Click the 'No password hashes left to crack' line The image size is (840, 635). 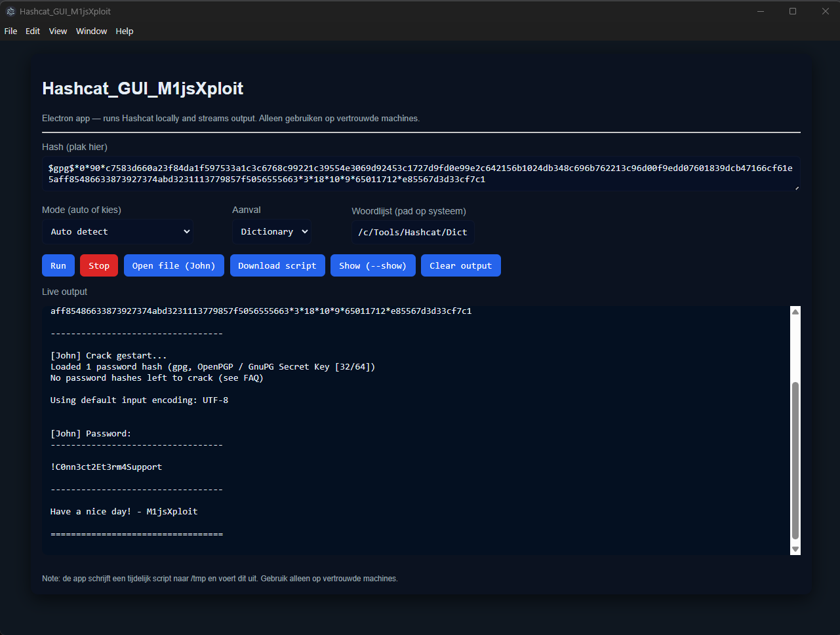(x=157, y=377)
